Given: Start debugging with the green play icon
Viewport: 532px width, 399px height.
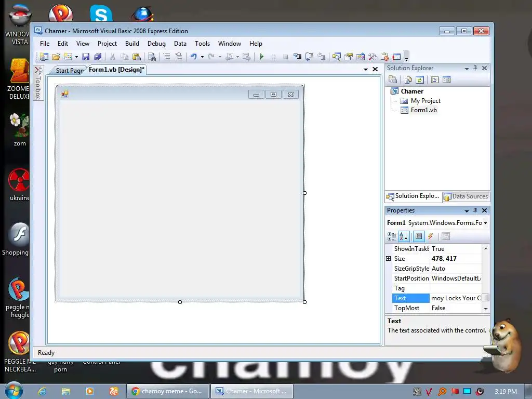Looking at the screenshot, I should point(262,57).
